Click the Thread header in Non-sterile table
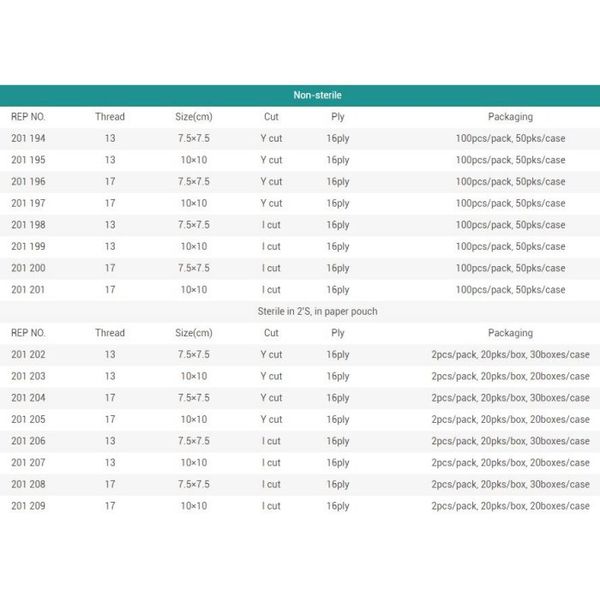Image resolution: width=600 pixels, height=600 pixels. coord(110,117)
